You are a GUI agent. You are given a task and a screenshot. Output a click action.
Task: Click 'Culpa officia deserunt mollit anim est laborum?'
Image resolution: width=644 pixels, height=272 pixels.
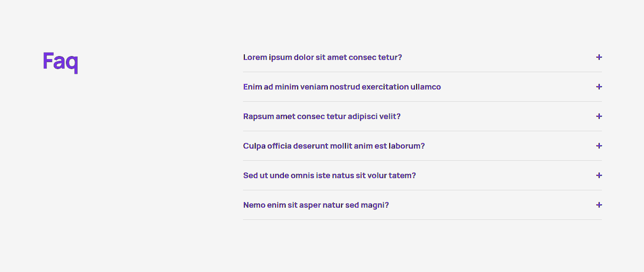click(x=334, y=146)
